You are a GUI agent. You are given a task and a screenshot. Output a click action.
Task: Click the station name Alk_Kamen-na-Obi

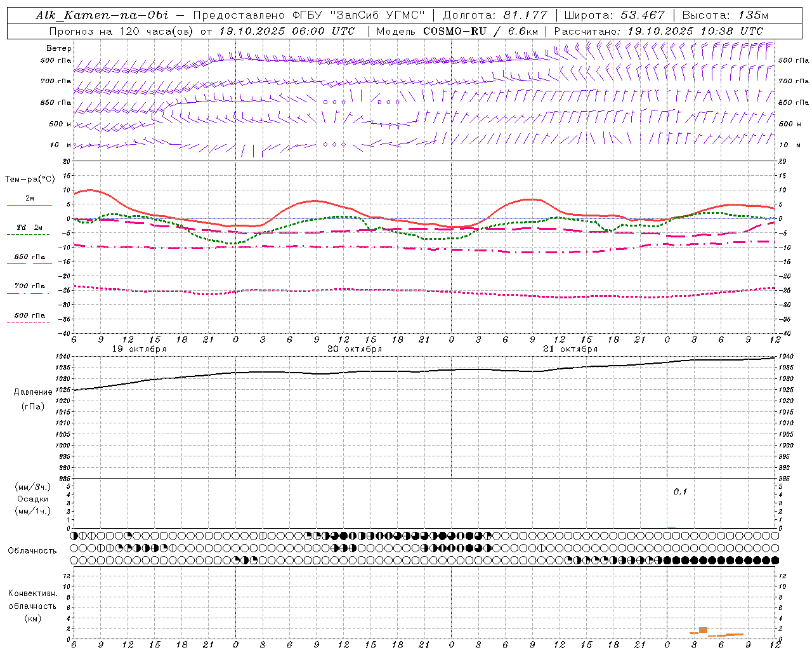pyautogui.click(x=102, y=15)
